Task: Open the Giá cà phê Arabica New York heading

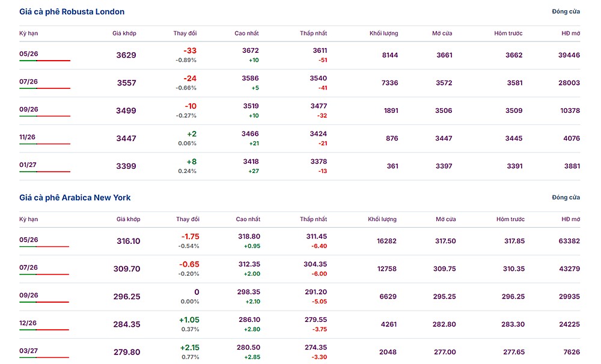Action: coord(75,198)
